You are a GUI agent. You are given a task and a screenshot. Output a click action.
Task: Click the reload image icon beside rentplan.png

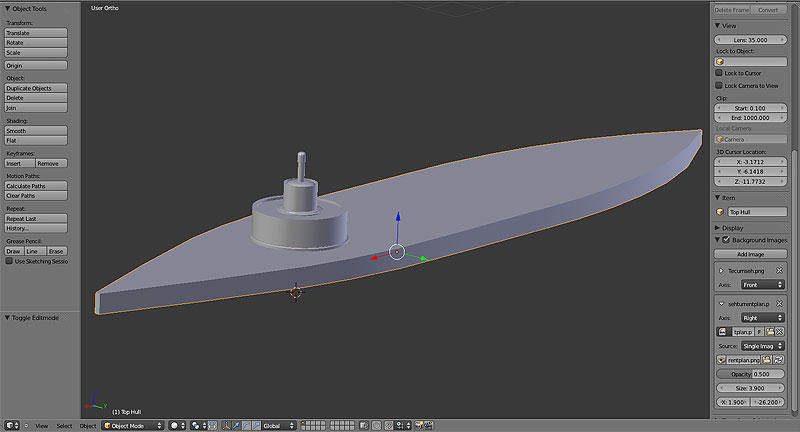click(779, 360)
